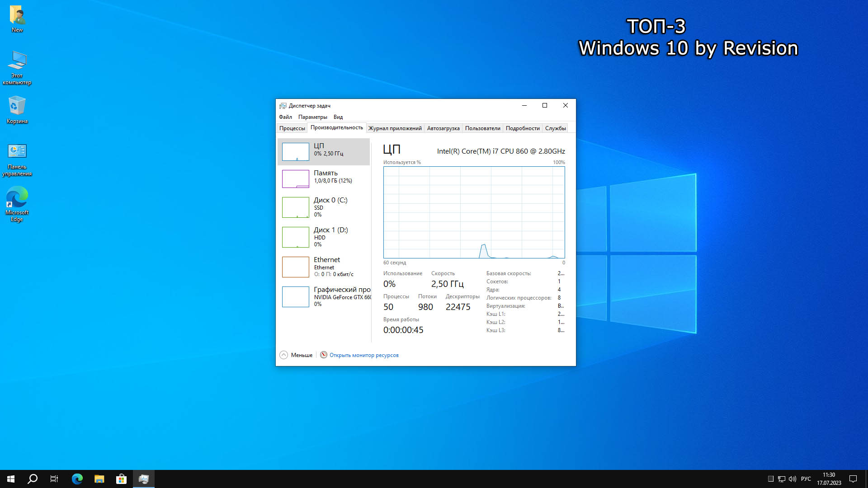Click the volume speaker tray icon
The width and height of the screenshot is (868, 488).
pos(793,479)
